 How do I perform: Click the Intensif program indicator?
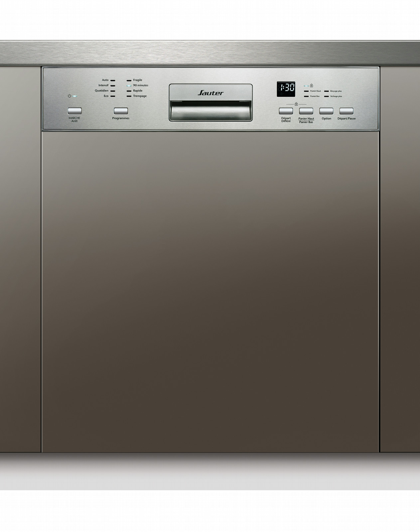113,86
